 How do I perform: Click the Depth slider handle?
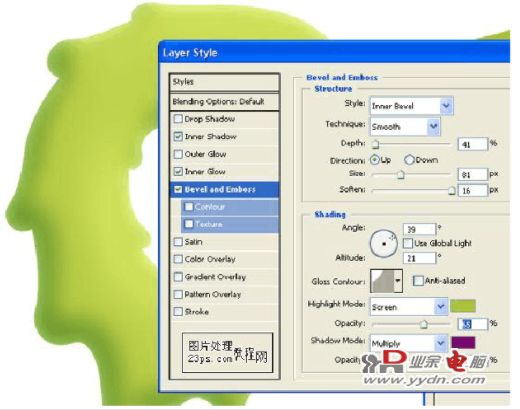pyautogui.click(x=375, y=144)
